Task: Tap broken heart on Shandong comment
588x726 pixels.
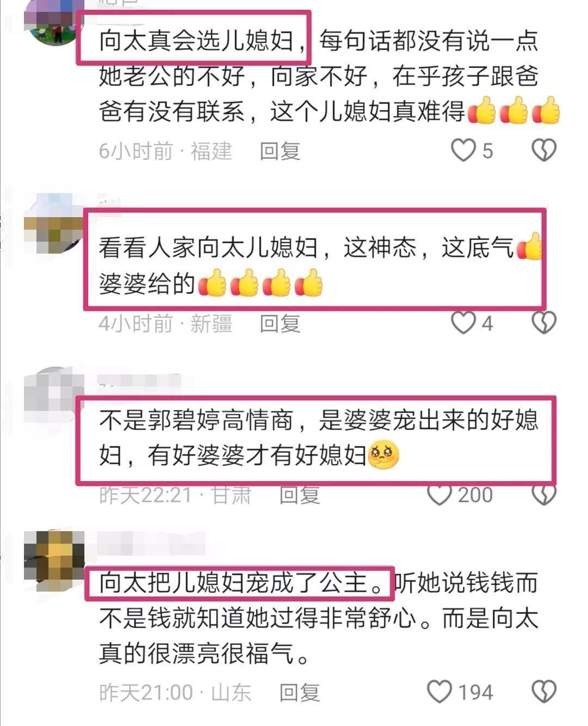Action: 544,692
